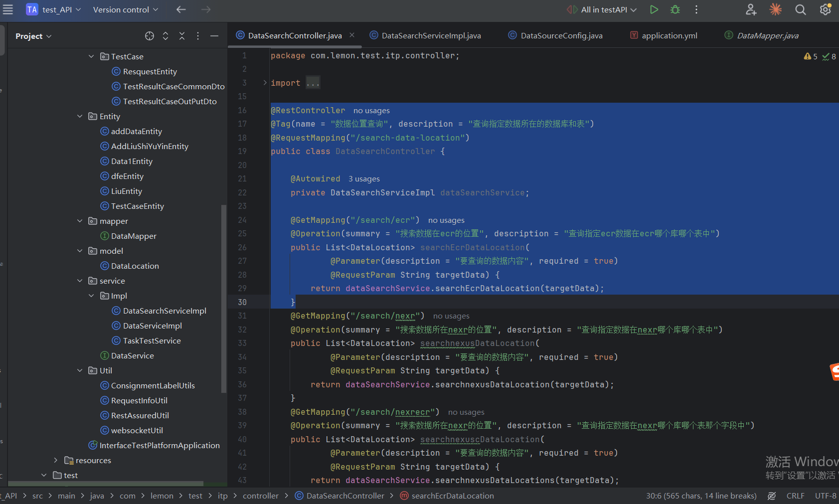Toggle the power save status bar icon

[772, 496]
